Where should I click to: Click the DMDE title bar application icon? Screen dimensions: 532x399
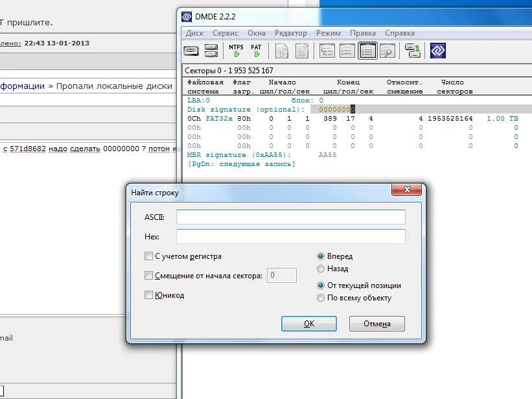pos(187,17)
